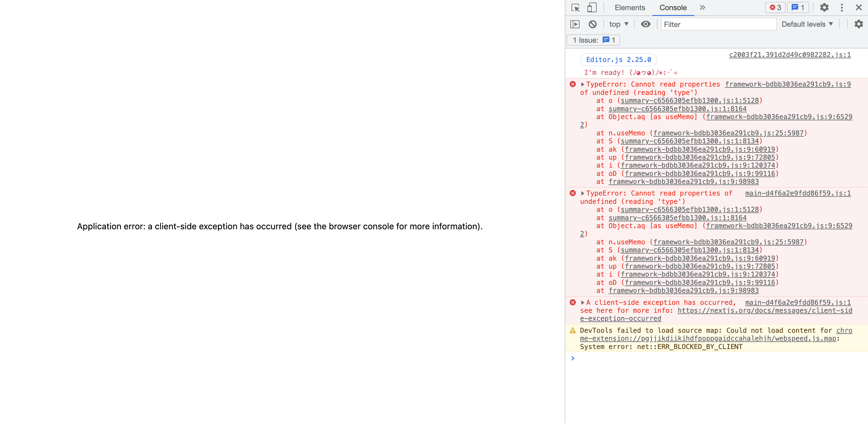Click the red error count badge

coord(775,7)
